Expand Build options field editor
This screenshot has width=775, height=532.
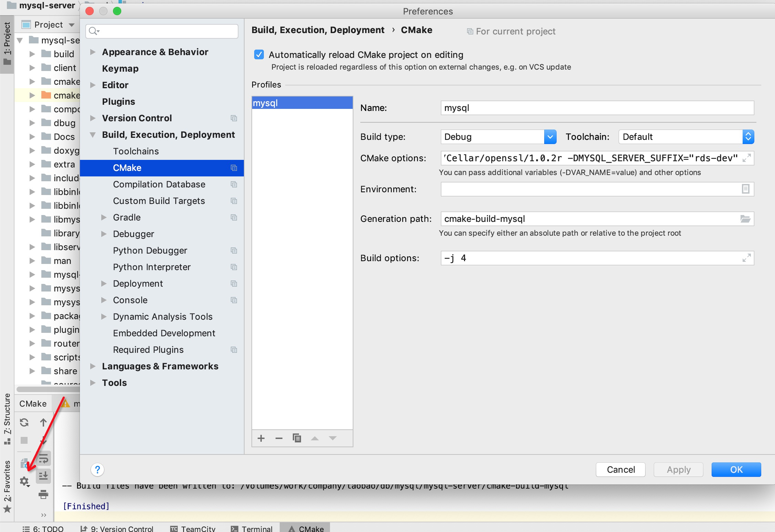pyautogui.click(x=746, y=258)
